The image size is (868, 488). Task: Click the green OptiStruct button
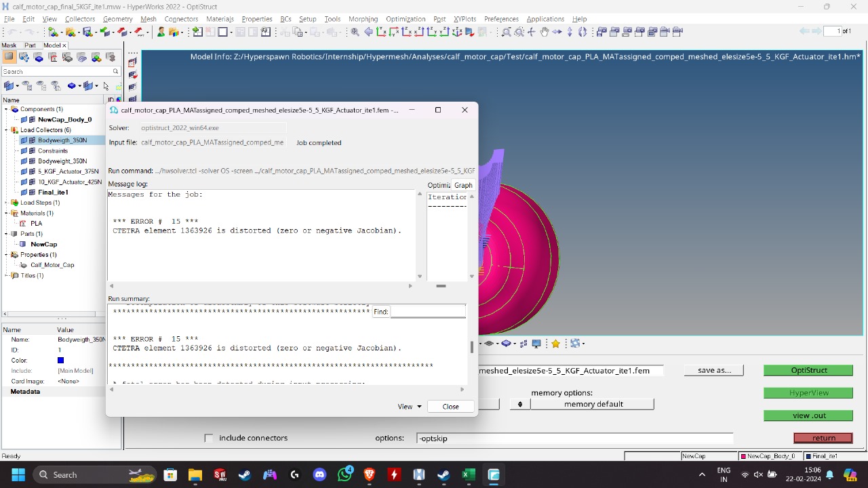tap(808, 370)
